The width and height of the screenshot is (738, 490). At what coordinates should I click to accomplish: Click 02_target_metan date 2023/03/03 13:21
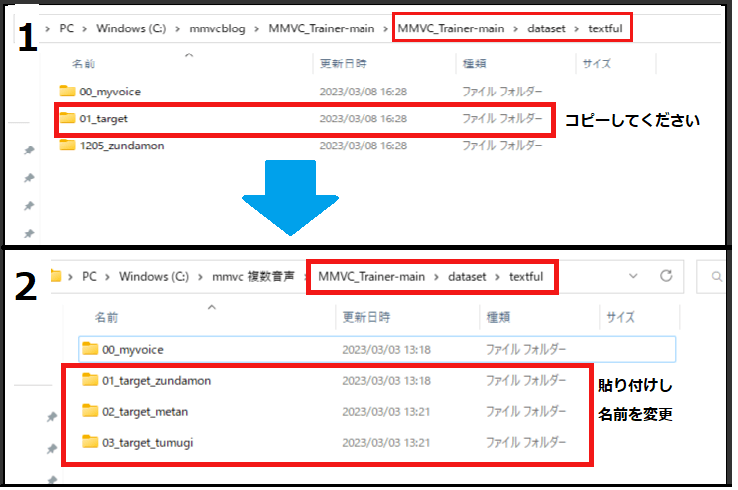pos(386,412)
